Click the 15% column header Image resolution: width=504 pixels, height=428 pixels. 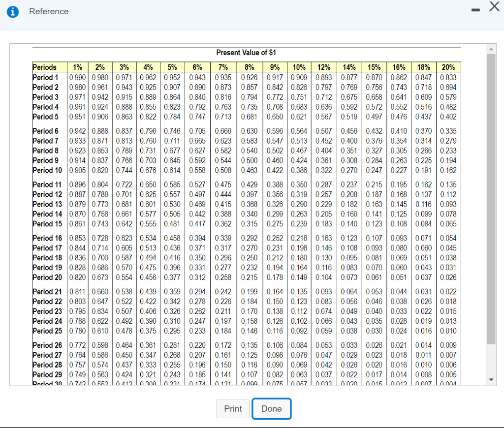(374, 67)
